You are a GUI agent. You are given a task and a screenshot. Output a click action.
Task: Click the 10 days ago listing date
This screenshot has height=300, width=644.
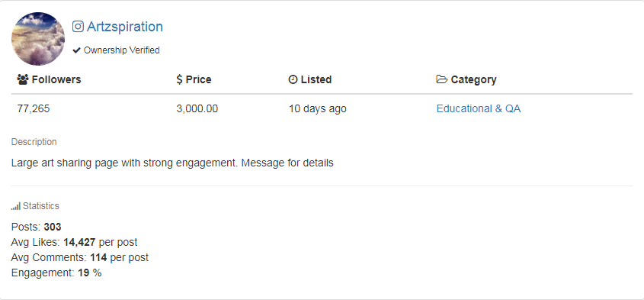pos(318,108)
